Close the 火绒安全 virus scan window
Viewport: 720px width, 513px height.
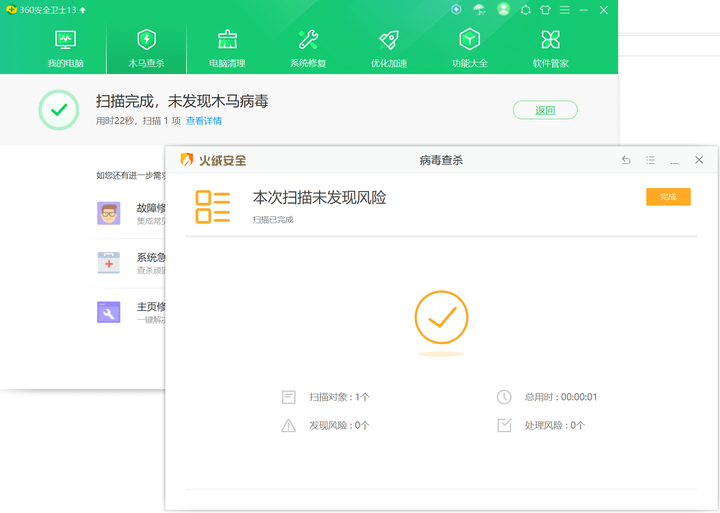699,160
